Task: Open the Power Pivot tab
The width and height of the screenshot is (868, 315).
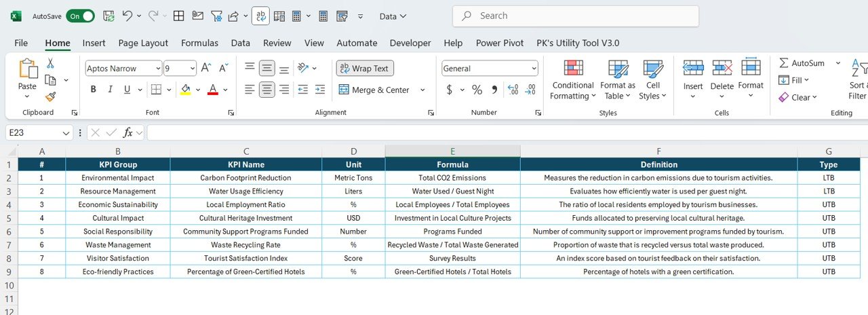Action: tap(500, 43)
